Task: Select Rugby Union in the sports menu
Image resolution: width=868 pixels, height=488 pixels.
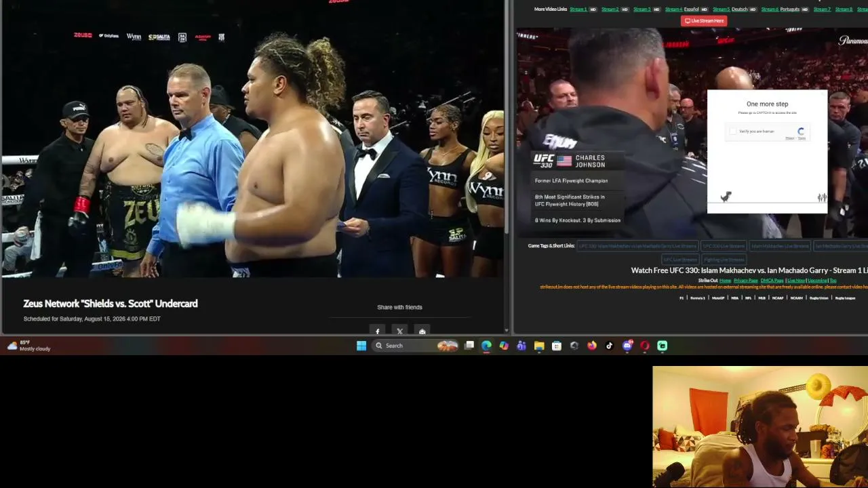Action: (819, 298)
